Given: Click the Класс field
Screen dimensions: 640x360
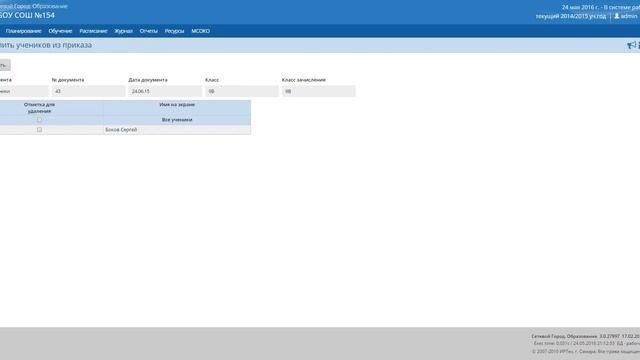Looking at the screenshot, I should tap(242, 91).
